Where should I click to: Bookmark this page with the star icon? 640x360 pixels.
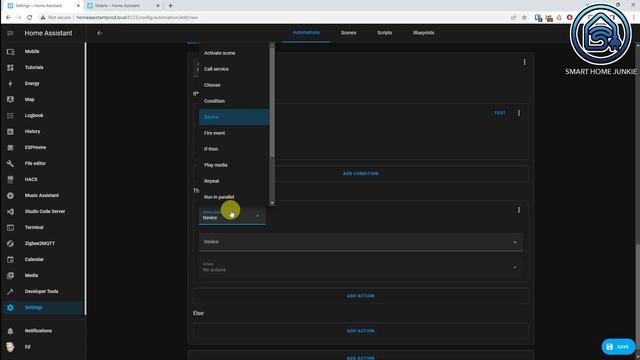[x=524, y=18]
